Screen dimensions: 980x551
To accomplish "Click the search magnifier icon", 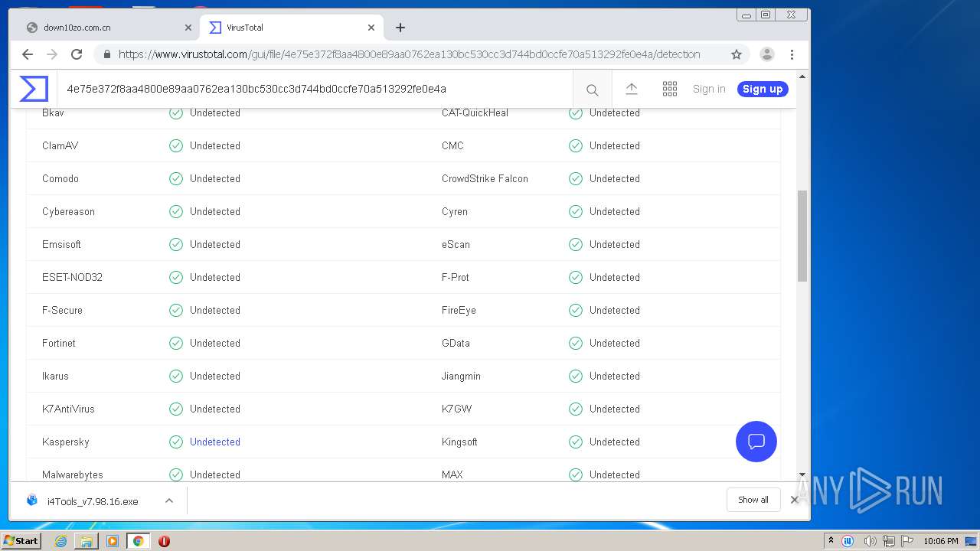I will pos(592,90).
